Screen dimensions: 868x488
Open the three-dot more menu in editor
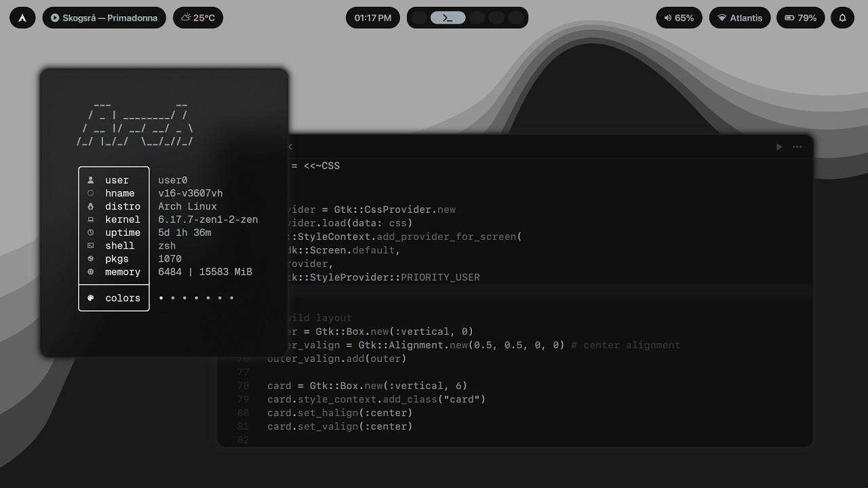point(797,146)
